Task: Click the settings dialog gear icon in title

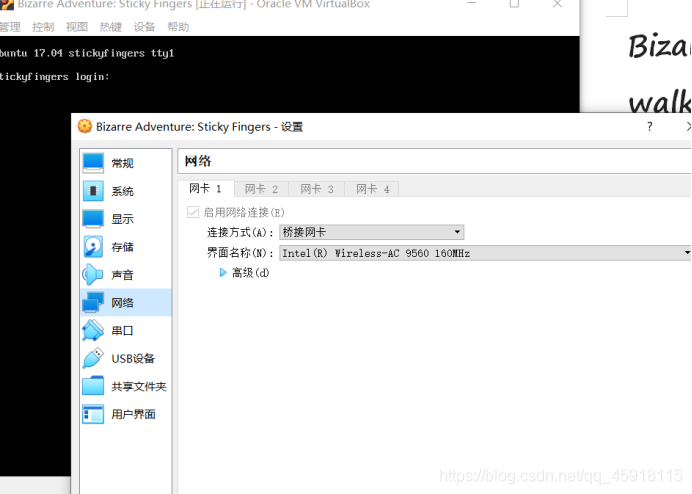Action: point(85,126)
